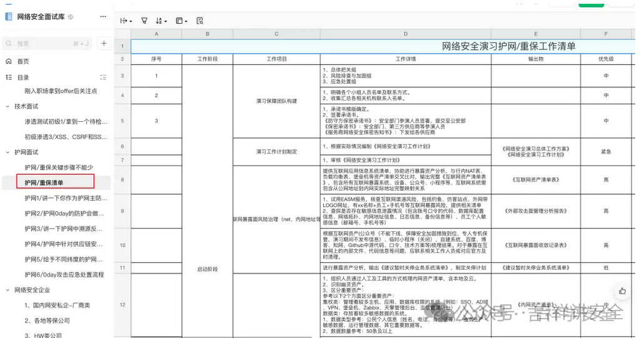Select the 护网/重保清单 document
Screen dimensions: 644x338
tap(56, 182)
